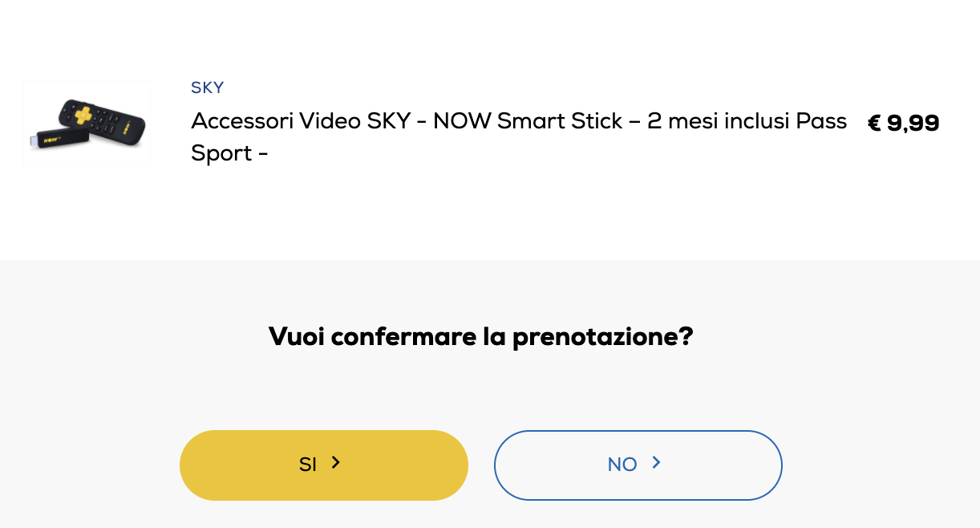Click the chevron arrow beside SI
980x528 pixels.
point(336,463)
